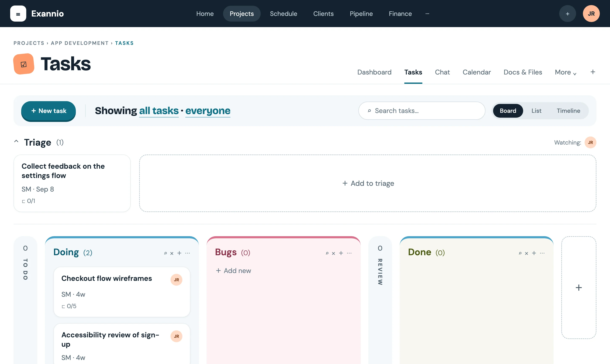Search within the Done column
This screenshot has height=364, width=610.
click(520, 253)
